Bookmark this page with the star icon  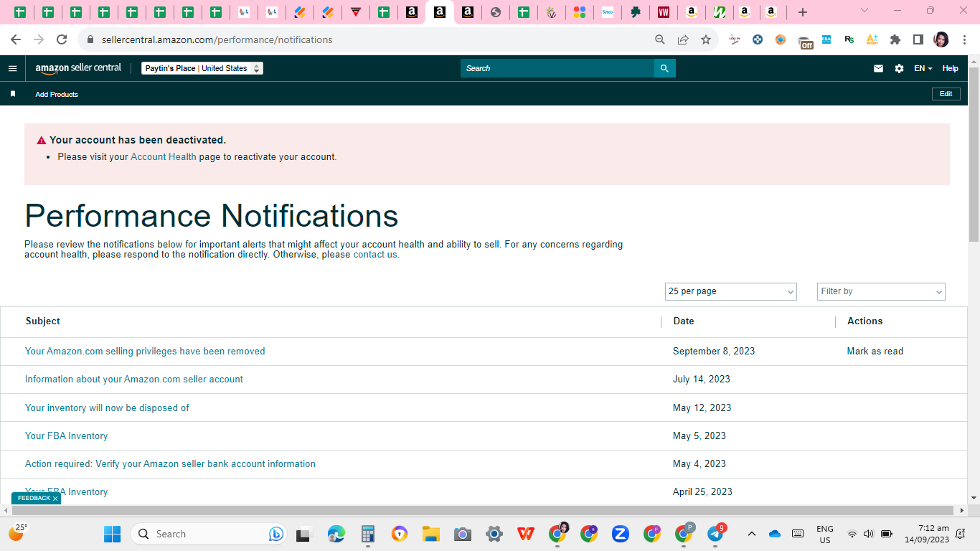point(706,39)
